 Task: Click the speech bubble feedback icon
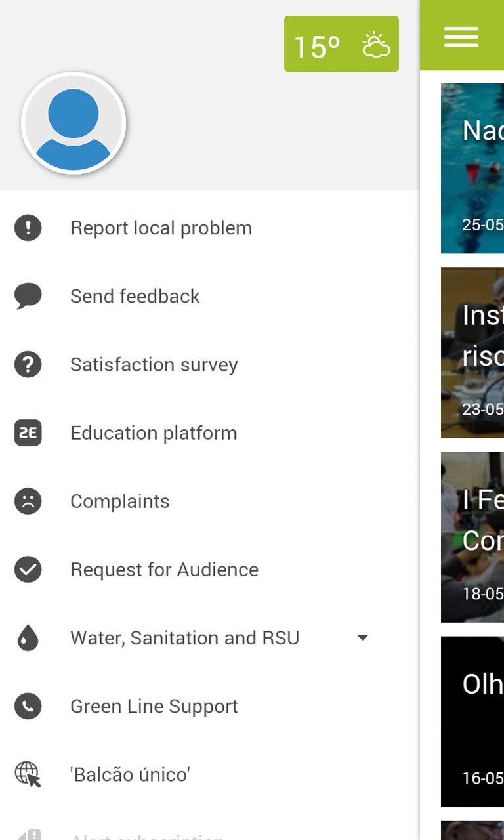pos(28,296)
